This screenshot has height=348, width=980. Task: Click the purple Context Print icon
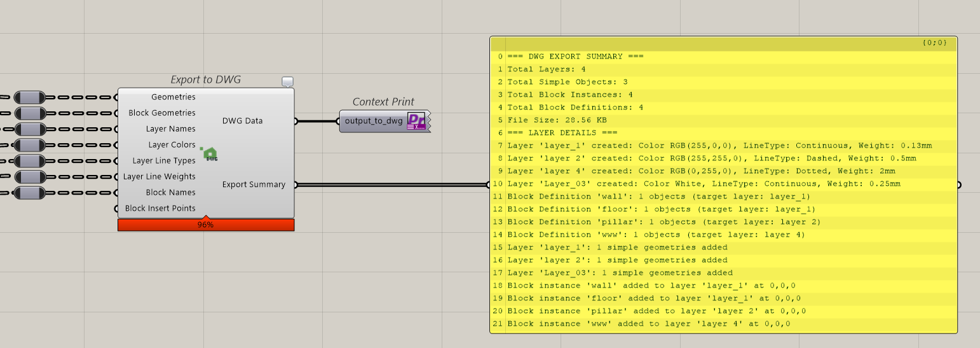point(416,121)
